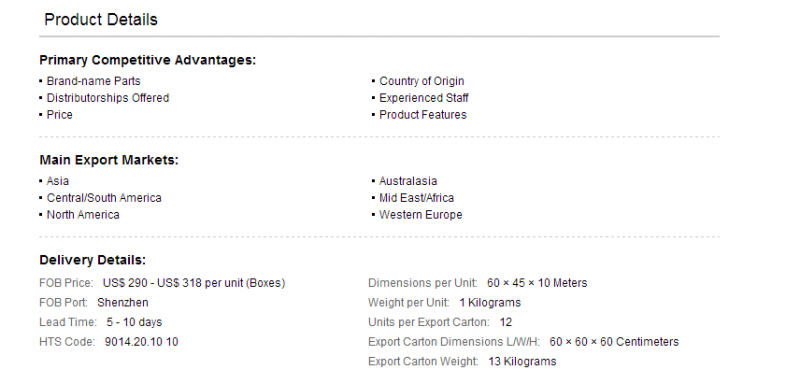Click Central/South America market

pyautogui.click(x=104, y=198)
